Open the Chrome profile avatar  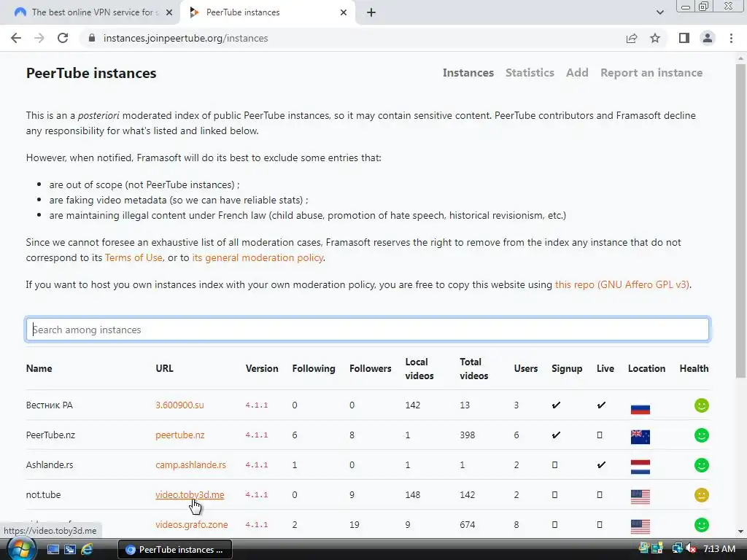708,38
